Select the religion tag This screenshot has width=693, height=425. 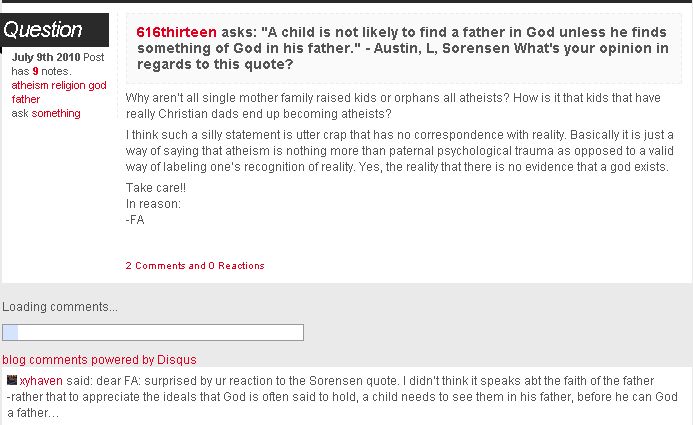(x=69, y=85)
